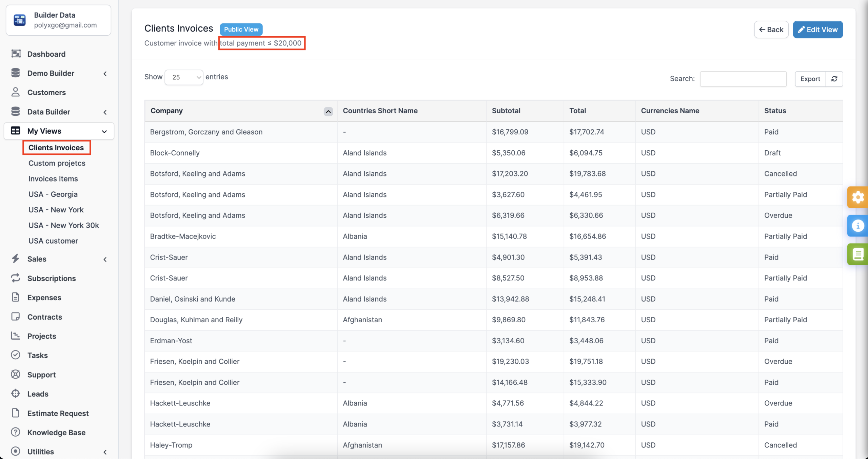Click the Subscriptions cycle icon
The image size is (868, 459).
click(16, 278)
